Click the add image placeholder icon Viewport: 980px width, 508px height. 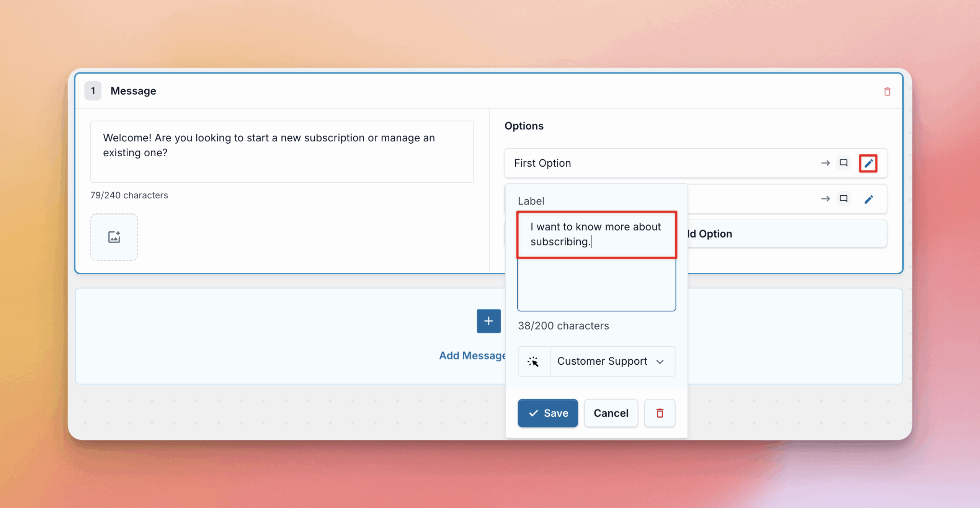point(114,237)
